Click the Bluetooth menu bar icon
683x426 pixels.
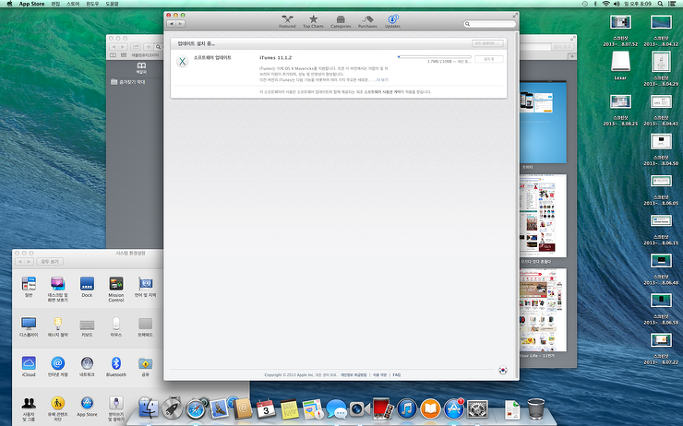coord(595,3)
